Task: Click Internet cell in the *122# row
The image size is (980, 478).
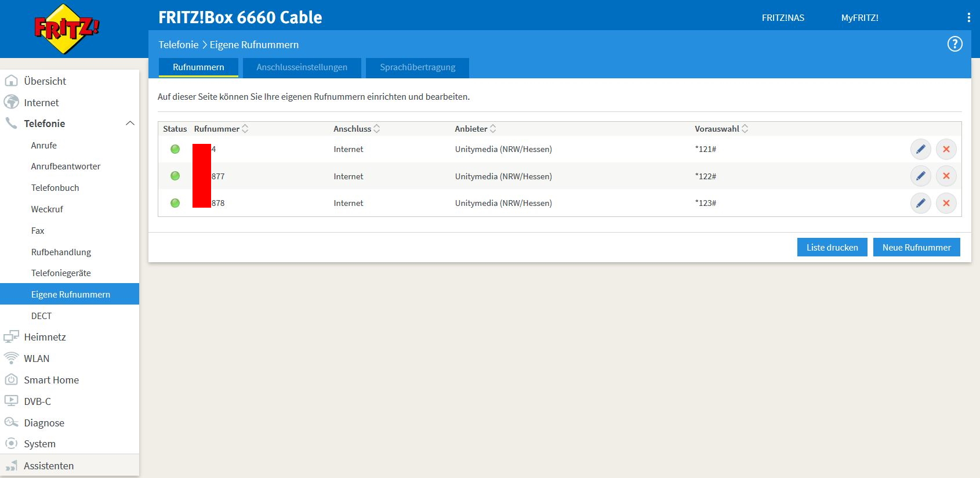Action: tap(349, 176)
